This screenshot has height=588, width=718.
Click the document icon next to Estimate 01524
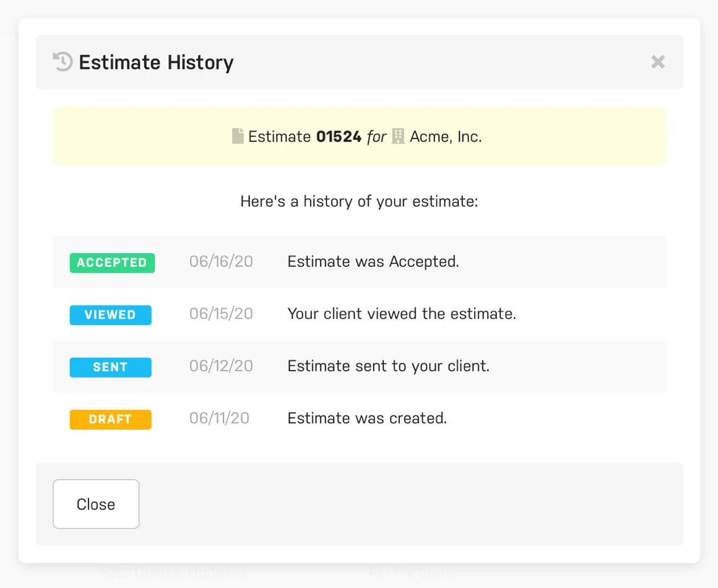tap(238, 136)
